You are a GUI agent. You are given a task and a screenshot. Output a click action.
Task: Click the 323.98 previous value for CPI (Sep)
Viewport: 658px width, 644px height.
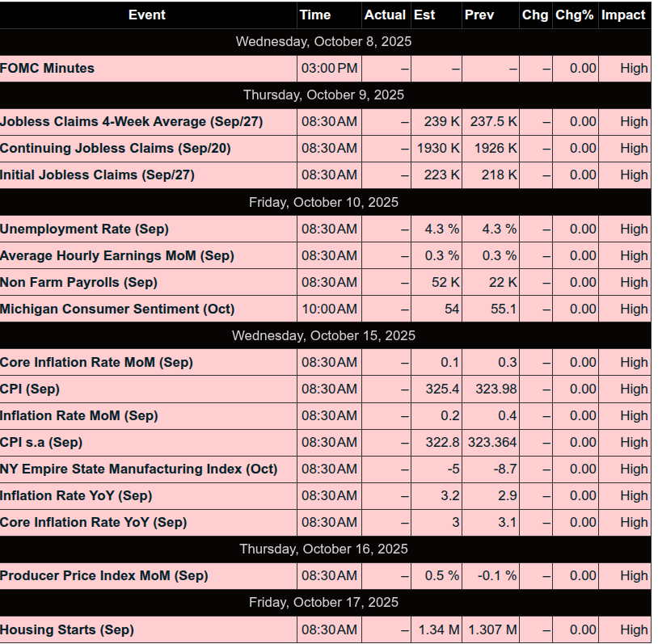point(492,389)
